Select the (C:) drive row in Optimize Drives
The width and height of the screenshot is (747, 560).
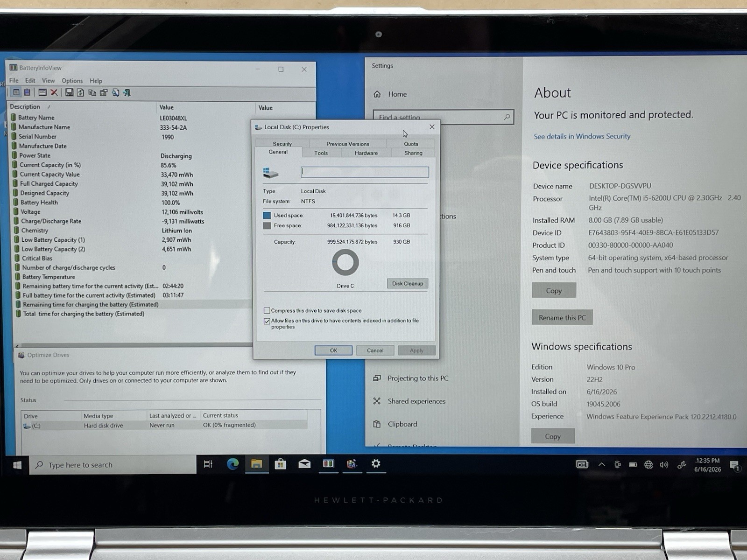164,426
